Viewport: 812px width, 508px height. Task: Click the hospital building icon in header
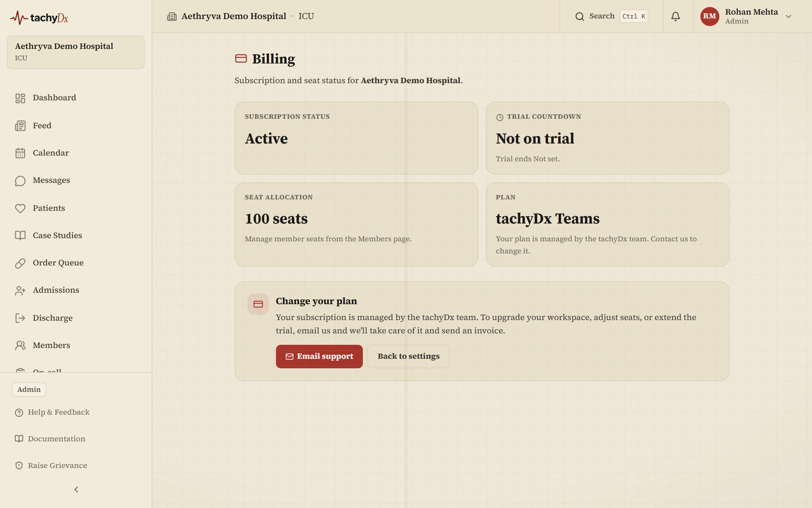pyautogui.click(x=172, y=17)
